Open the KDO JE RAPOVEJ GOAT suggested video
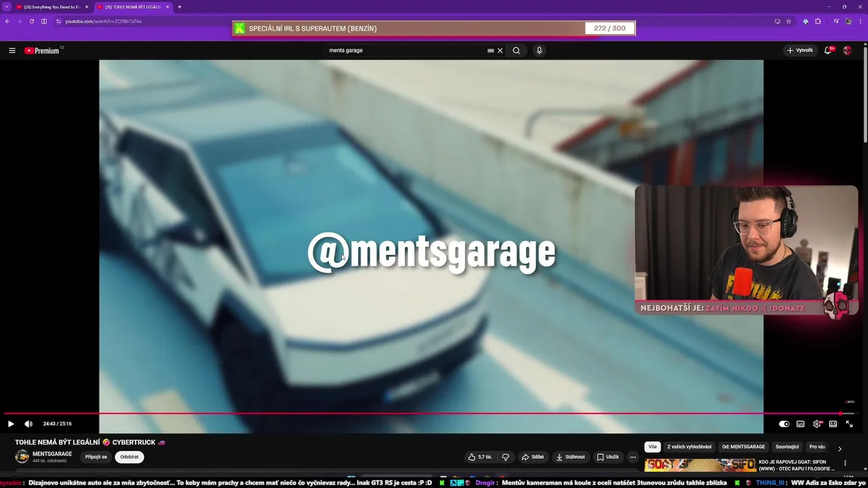This screenshot has height=488, width=868. pyautogui.click(x=797, y=465)
